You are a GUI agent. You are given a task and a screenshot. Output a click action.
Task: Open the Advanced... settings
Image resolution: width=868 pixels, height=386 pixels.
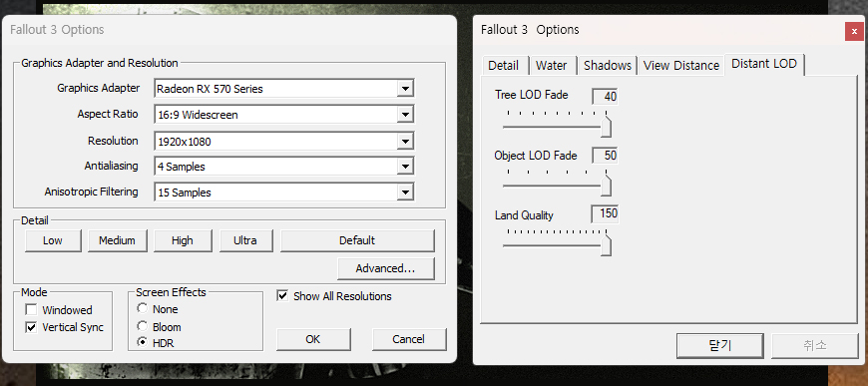pyautogui.click(x=385, y=268)
